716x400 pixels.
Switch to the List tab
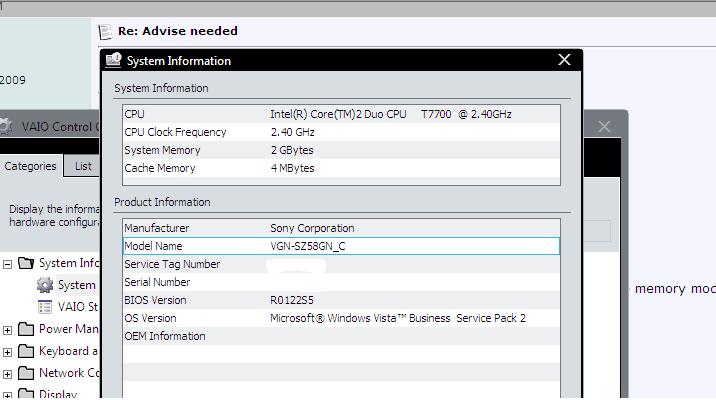pyautogui.click(x=83, y=166)
